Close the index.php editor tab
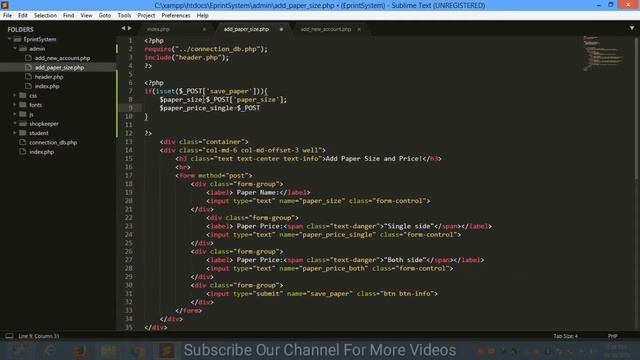 click(204, 29)
